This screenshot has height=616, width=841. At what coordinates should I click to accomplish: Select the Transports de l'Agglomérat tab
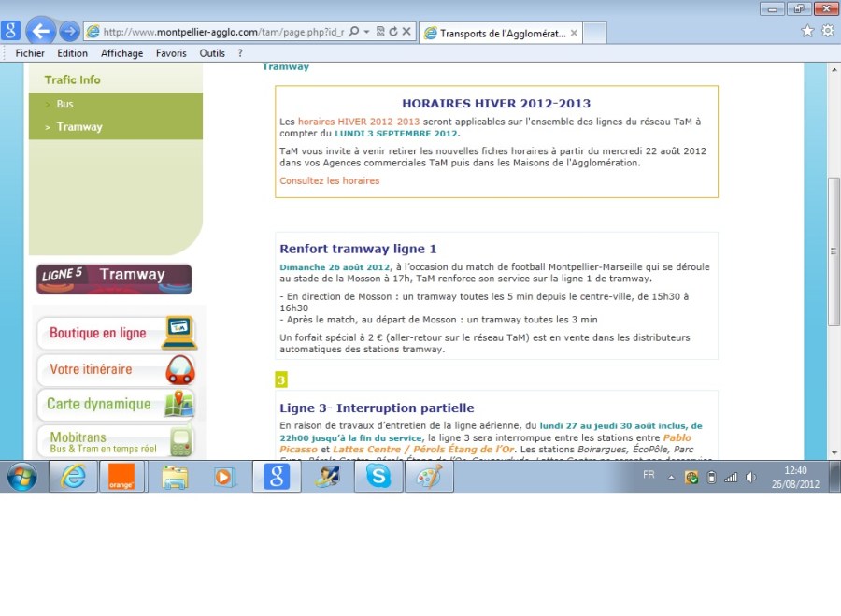tap(500, 31)
